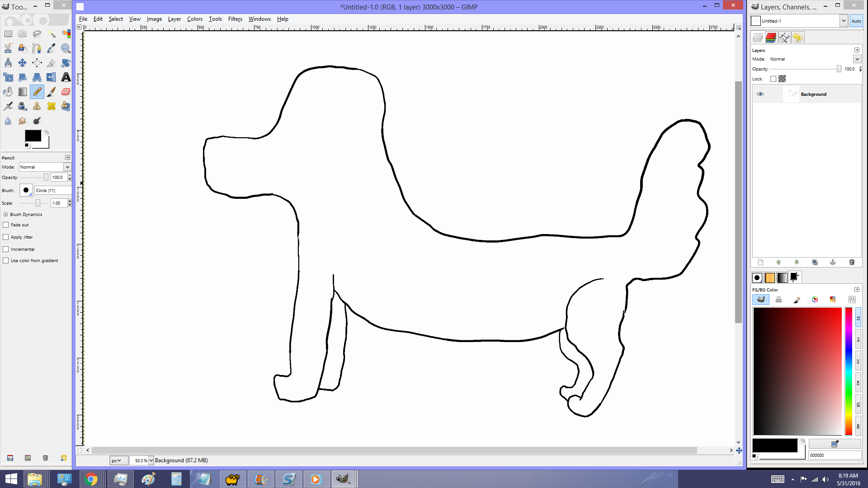Click the hex color input field

click(x=833, y=455)
